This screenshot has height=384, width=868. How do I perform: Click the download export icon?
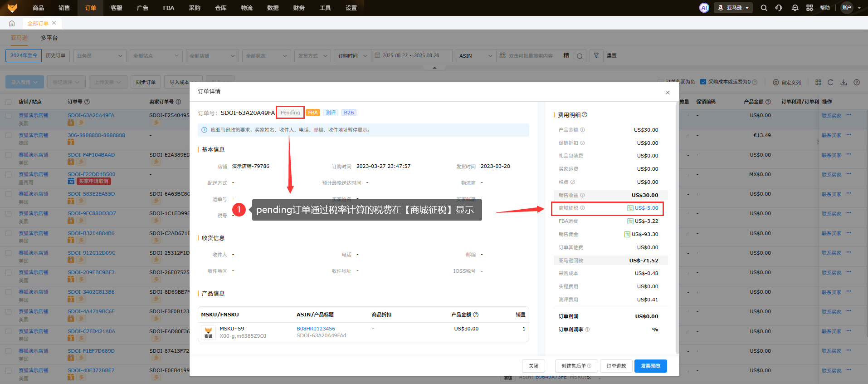(x=844, y=82)
